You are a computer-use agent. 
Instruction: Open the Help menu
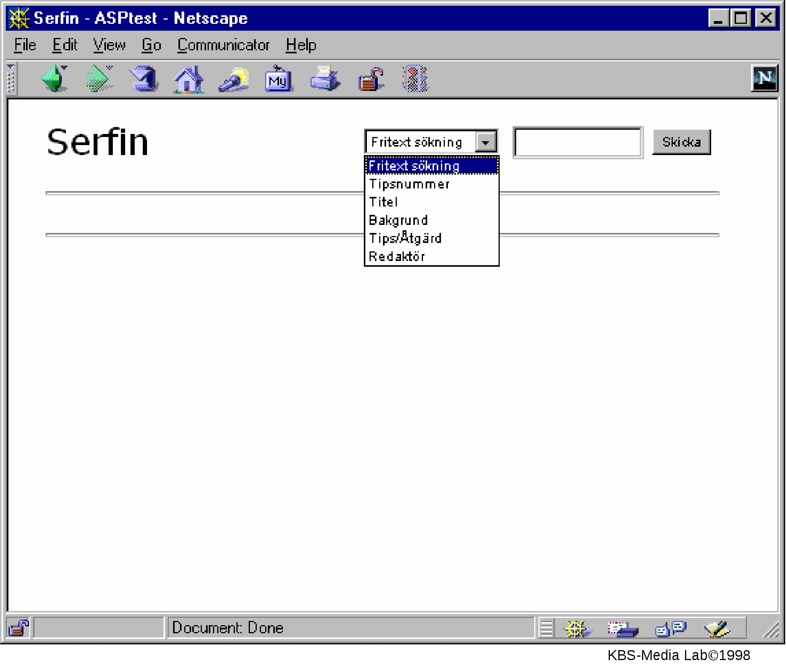pyautogui.click(x=301, y=45)
